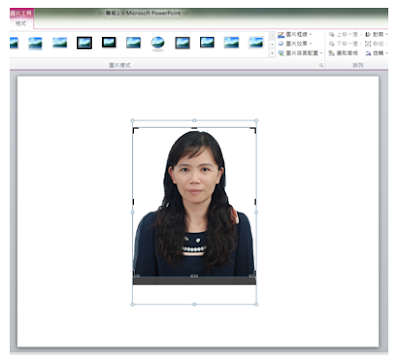400x361 pixels.
Task: Open the Send Backward dropdown arrow
Action: click(x=361, y=44)
